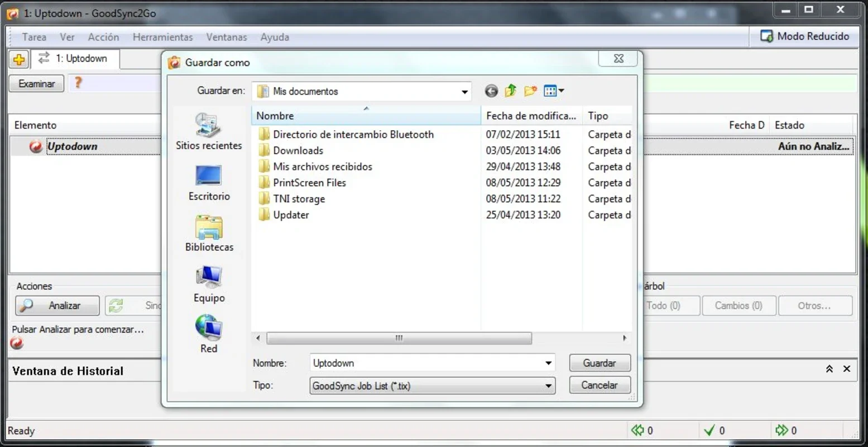
Task: Sort by the Tipo column header
Action: coord(607,116)
